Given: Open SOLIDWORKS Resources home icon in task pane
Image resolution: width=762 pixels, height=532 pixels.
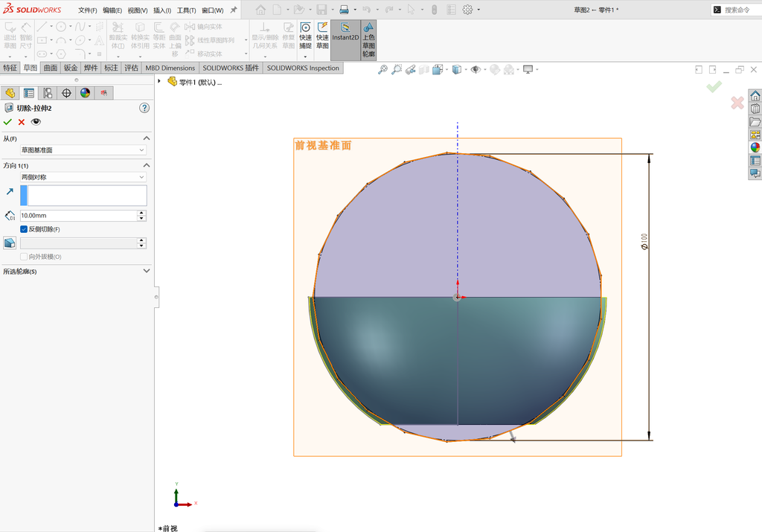Looking at the screenshot, I should click(755, 95).
